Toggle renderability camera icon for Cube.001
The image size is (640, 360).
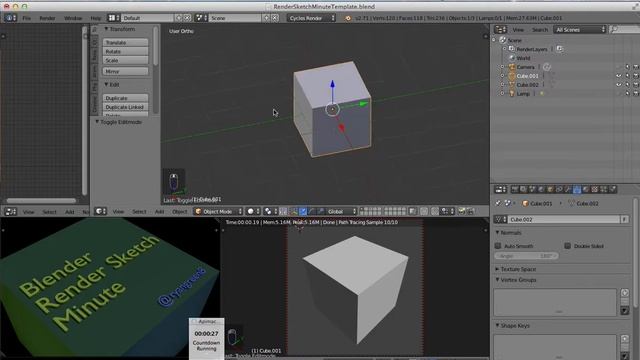[636, 76]
